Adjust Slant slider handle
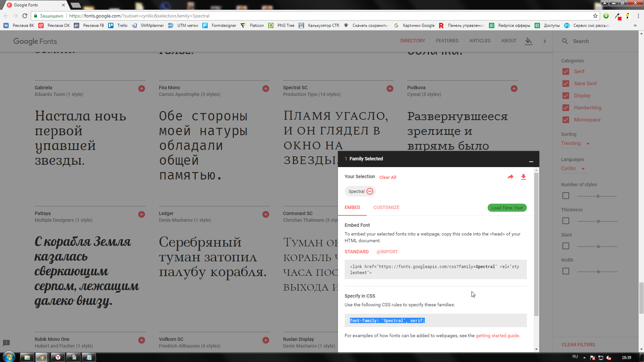 click(598, 246)
